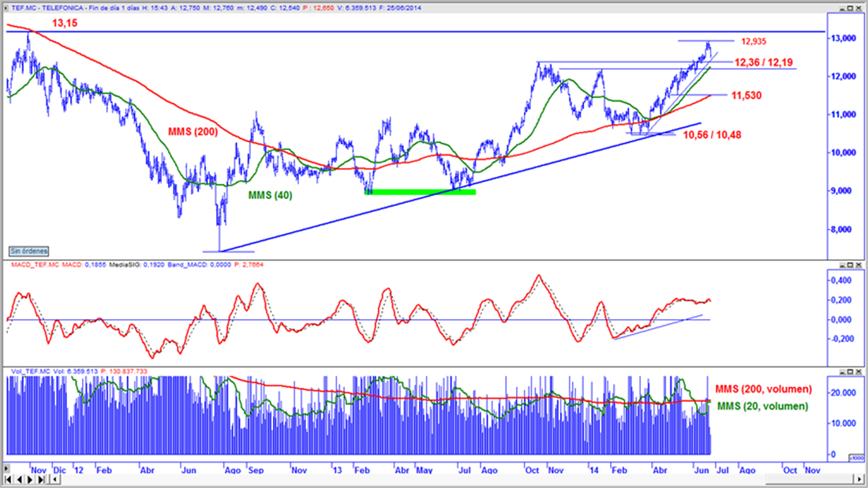Click the 'MACD_TEF.MC' indicator title
This screenshot has width=868, height=488.
[x=35, y=265]
